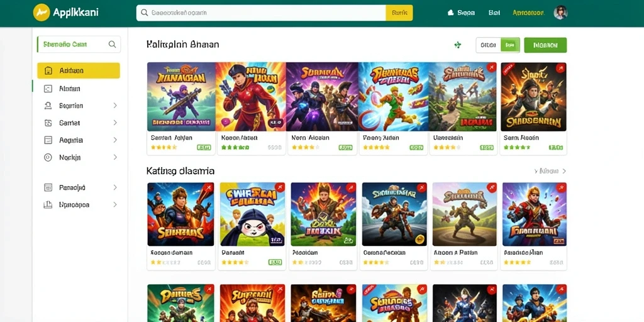The width and height of the screenshot is (644, 322).
Task: Open the red-suited hero thumbnail above Keoen Atlaen
Action: coord(250,97)
